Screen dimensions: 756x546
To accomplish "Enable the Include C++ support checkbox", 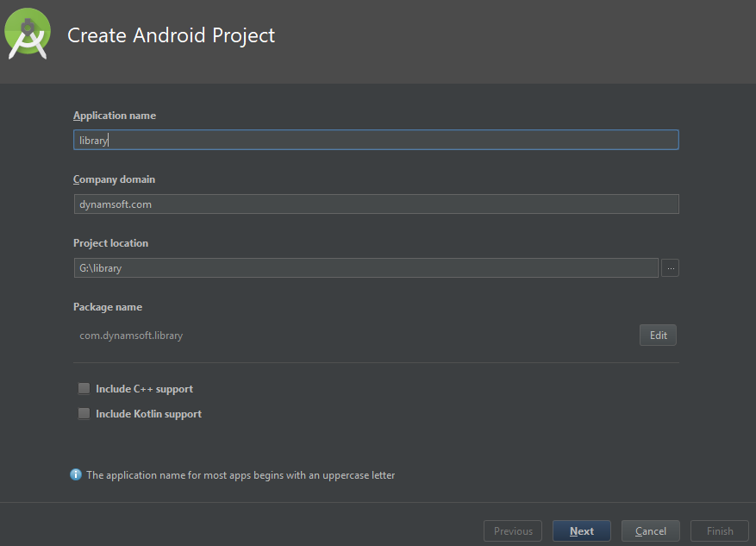I will [84, 389].
